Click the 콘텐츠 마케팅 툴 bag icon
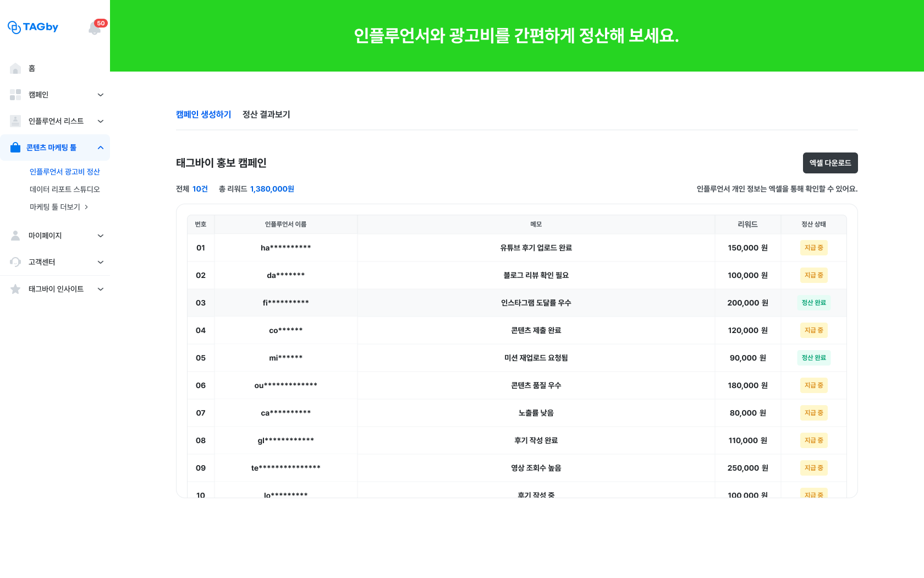 tap(15, 148)
